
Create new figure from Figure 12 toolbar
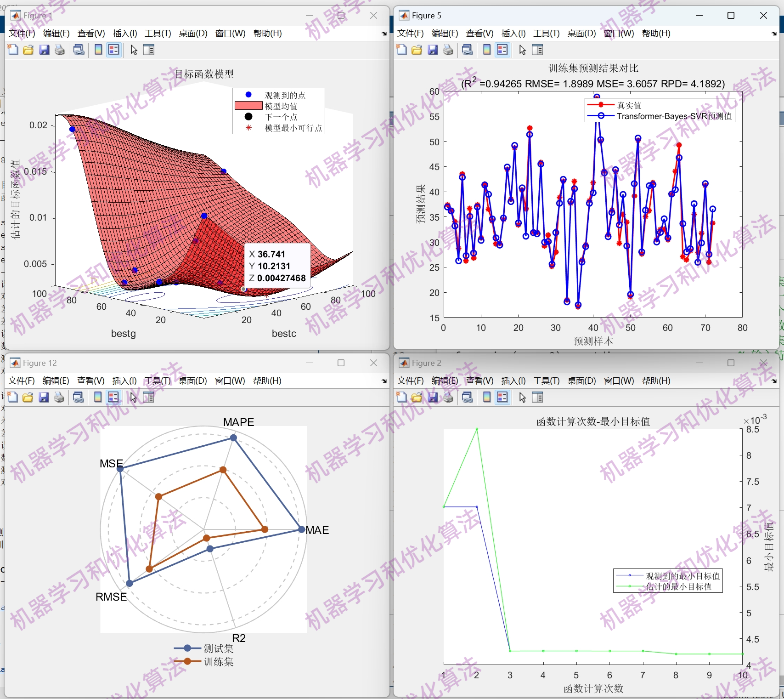[12, 398]
